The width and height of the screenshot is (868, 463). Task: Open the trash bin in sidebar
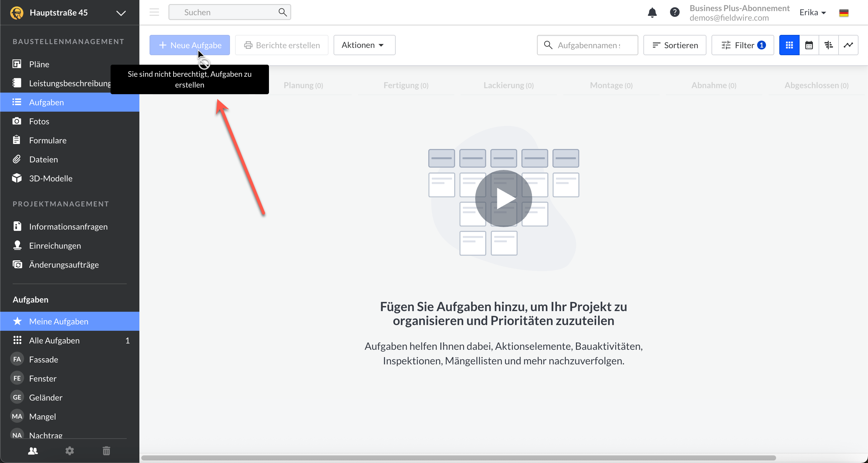pyautogui.click(x=106, y=451)
